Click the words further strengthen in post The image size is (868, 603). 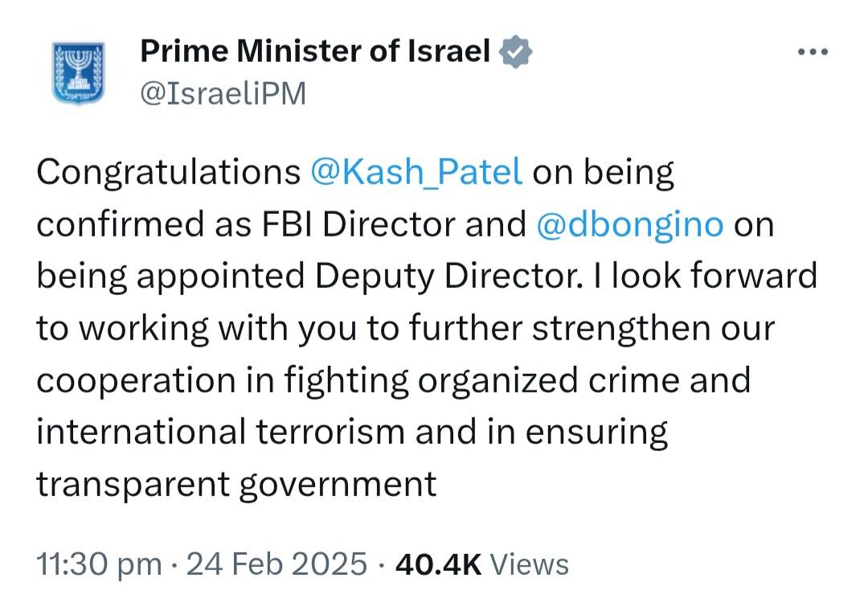click(x=559, y=328)
